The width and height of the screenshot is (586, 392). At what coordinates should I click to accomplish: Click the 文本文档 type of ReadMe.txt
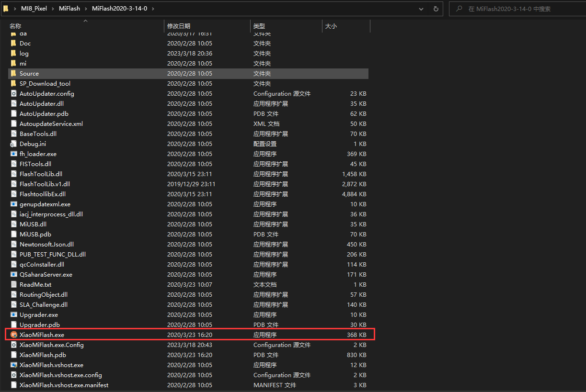pos(265,284)
